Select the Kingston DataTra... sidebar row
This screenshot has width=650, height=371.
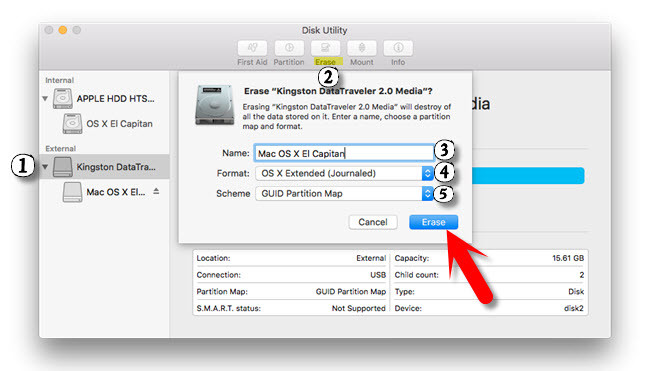click(x=104, y=167)
